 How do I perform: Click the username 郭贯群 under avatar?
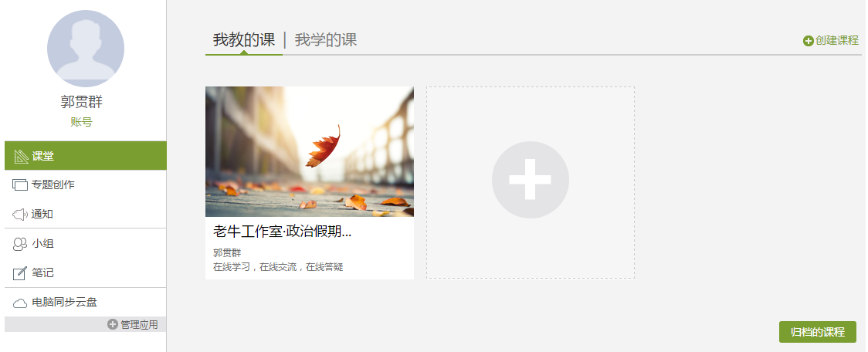(x=81, y=103)
